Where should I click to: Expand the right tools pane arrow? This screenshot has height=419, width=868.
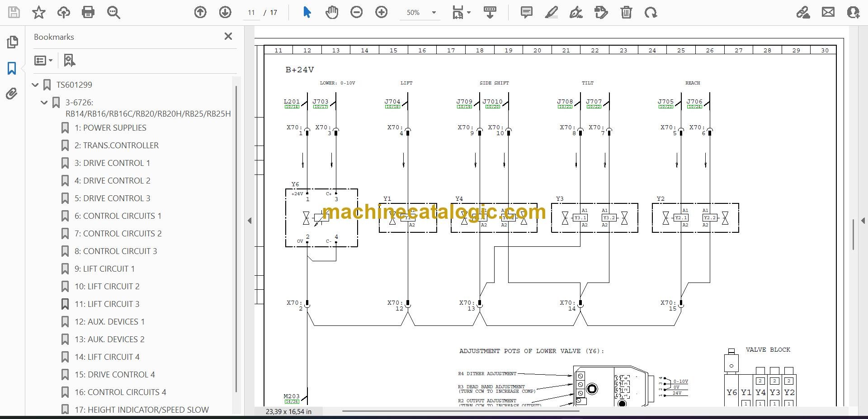[x=863, y=221]
